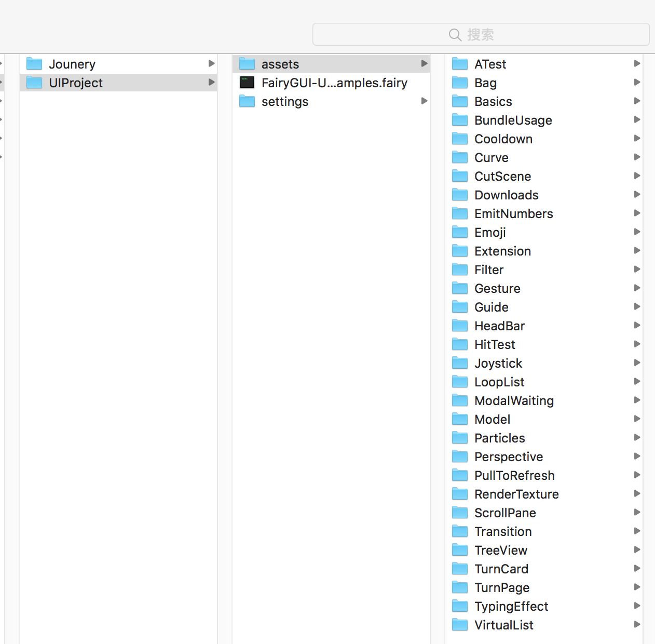Click the magnifier icon in search bar
This screenshot has height=644, width=655.
coord(455,35)
